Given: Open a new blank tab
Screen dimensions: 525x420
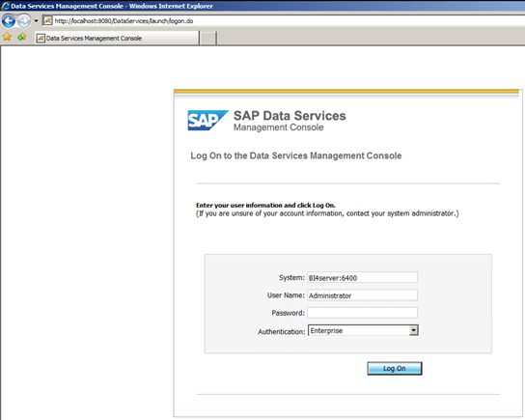Looking at the screenshot, I should pos(208,39).
